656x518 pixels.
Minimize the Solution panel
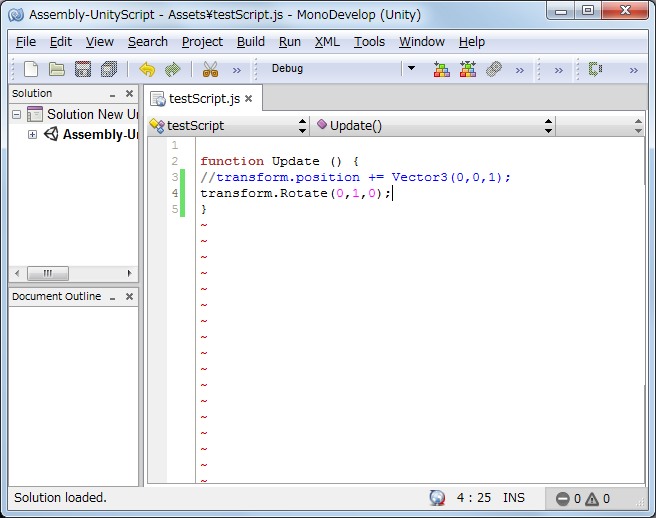pyautogui.click(x=112, y=94)
